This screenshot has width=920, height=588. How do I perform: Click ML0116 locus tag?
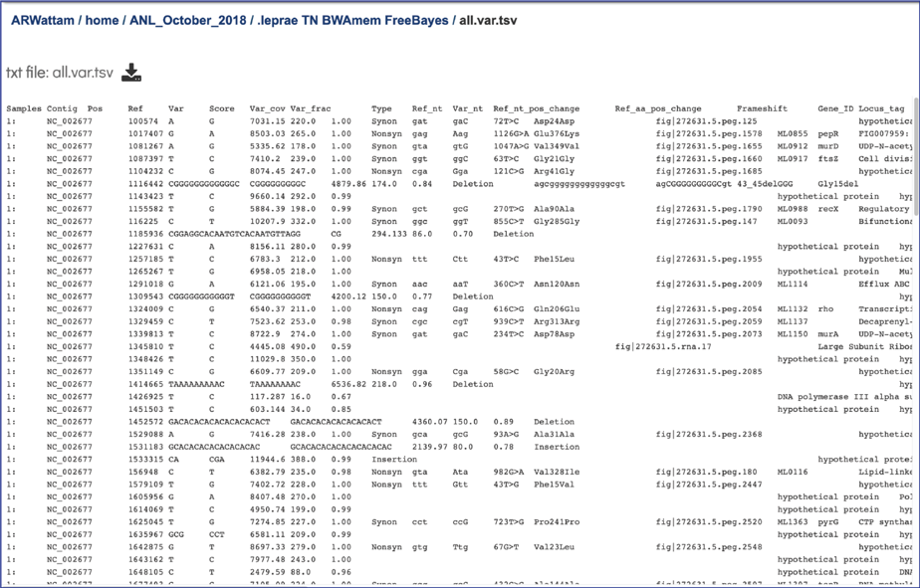[793, 472]
